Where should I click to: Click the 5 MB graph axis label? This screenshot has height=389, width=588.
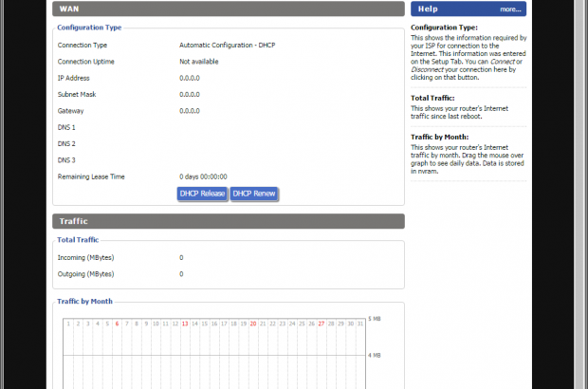coord(375,319)
